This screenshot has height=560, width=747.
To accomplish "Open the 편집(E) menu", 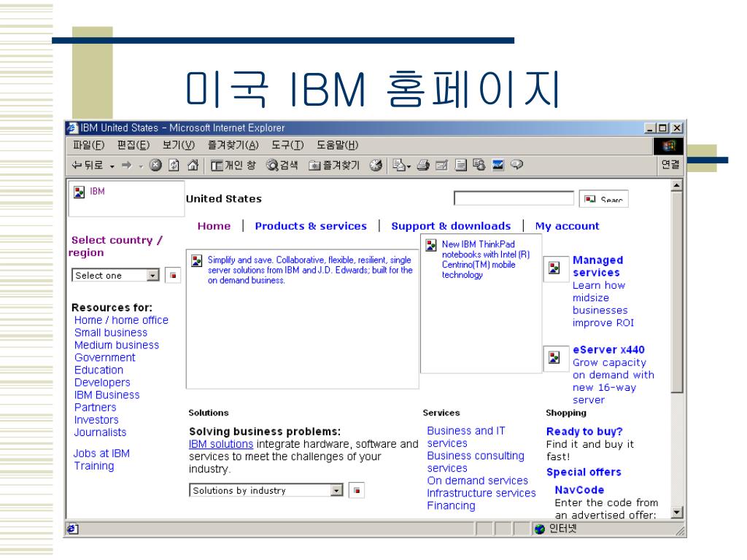I will pos(133,145).
